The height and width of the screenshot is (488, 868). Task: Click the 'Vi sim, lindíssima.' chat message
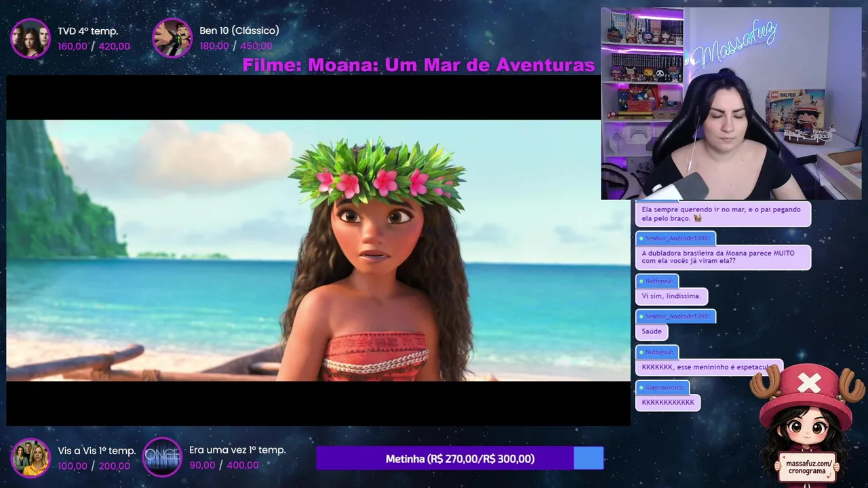pos(671,296)
